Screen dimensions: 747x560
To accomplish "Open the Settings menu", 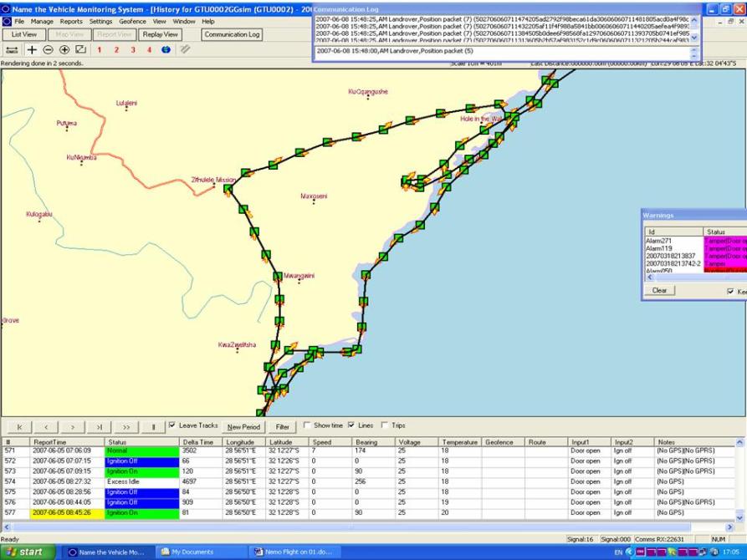I will pos(100,22).
